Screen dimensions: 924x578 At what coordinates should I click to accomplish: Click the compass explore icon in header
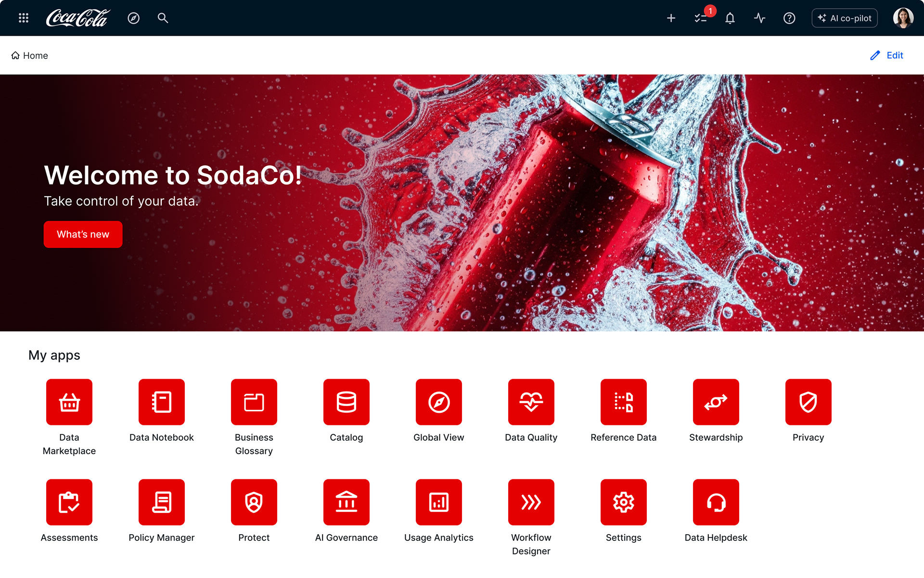click(133, 18)
